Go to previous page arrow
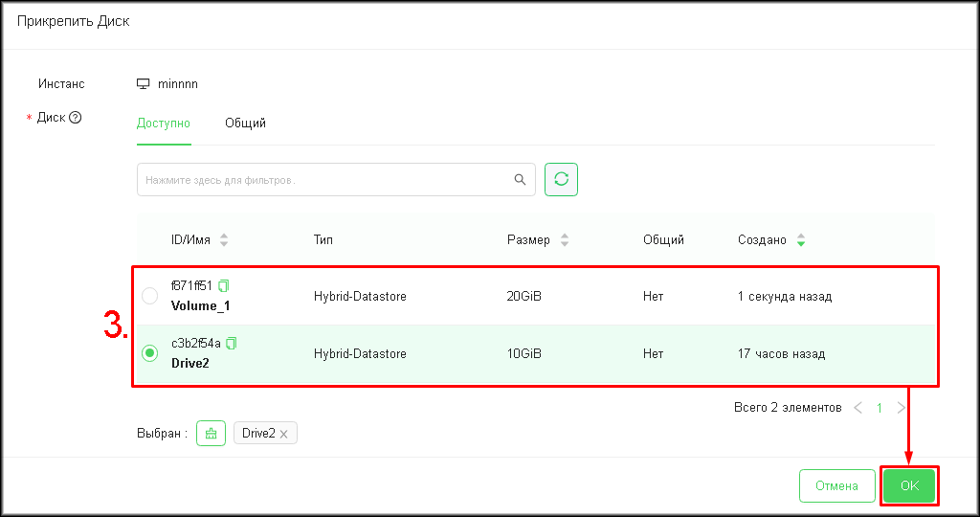Image resolution: width=980 pixels, height=517 pixels. pos(857,408)
